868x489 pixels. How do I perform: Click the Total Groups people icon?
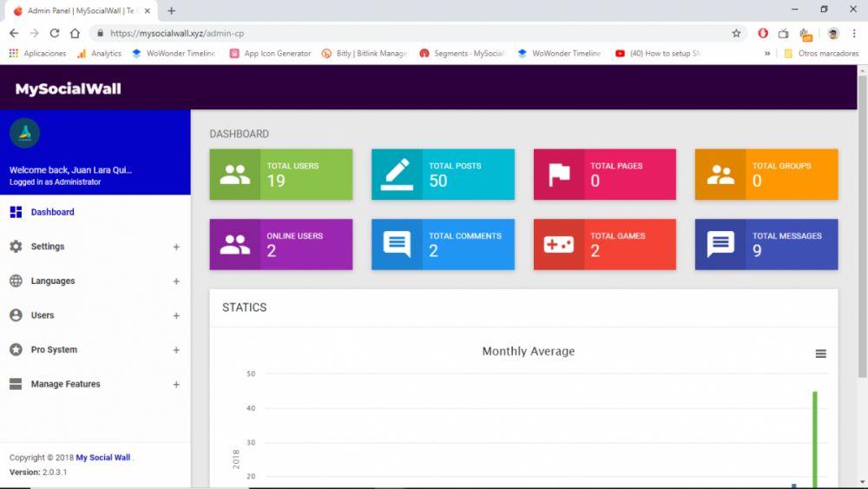point(720,175)
